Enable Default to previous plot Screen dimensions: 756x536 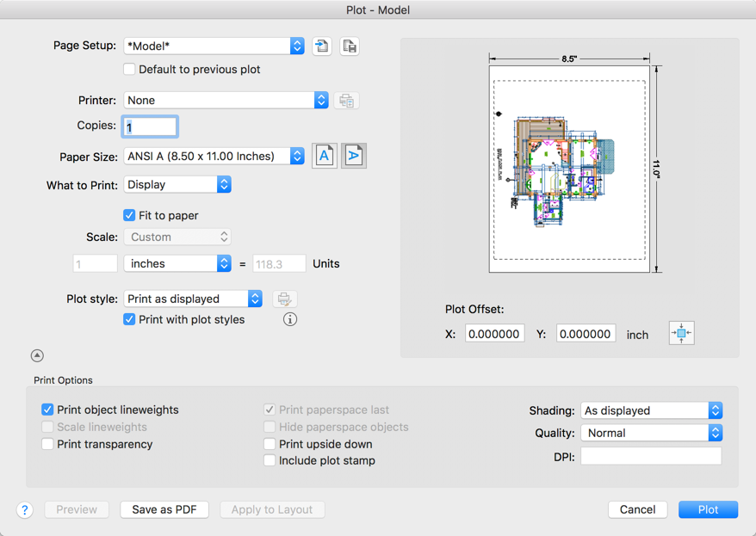[129, 69]
